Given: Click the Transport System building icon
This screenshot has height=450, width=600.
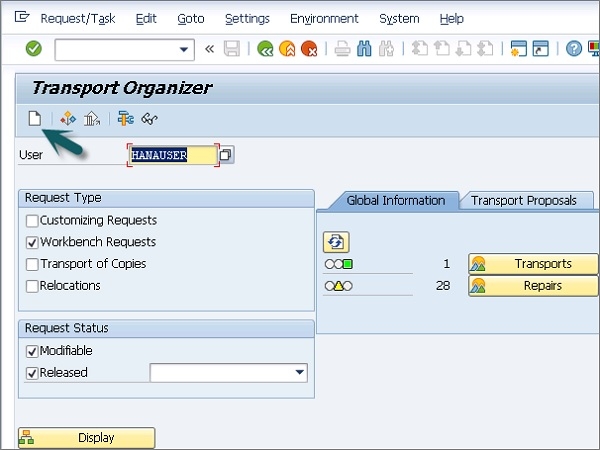Looking at the screenshot, I should coord(92,119).
